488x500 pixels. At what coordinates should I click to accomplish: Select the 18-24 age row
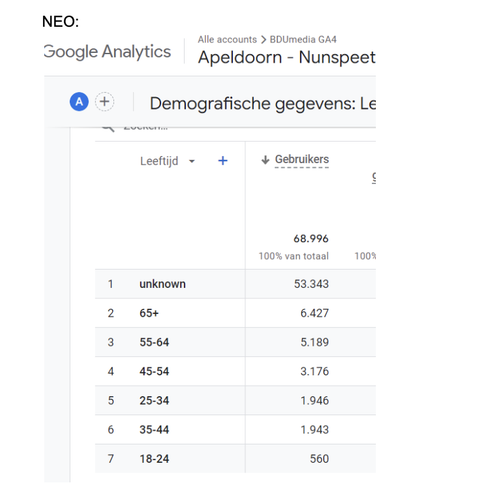(x=235, y=459)
